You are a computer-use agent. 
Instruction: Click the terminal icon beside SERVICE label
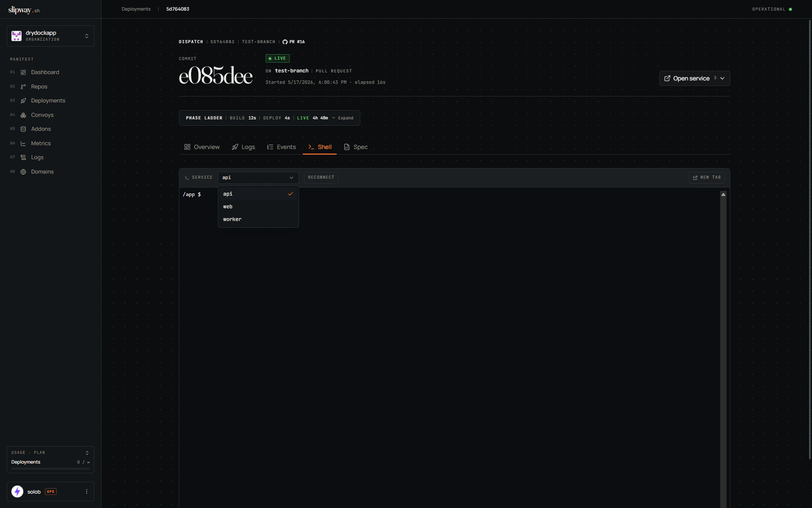[x=187, y=178]
